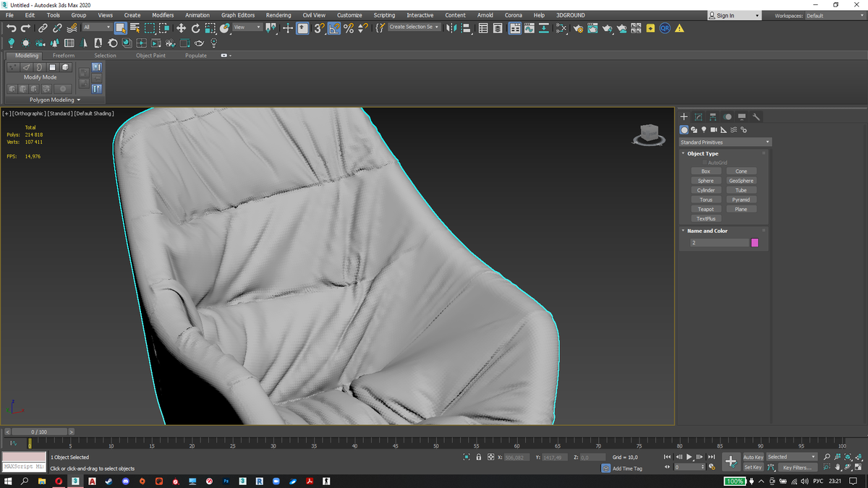Open the Standard Primitives dropdown
868x488 pixels.
pos(725,142)
